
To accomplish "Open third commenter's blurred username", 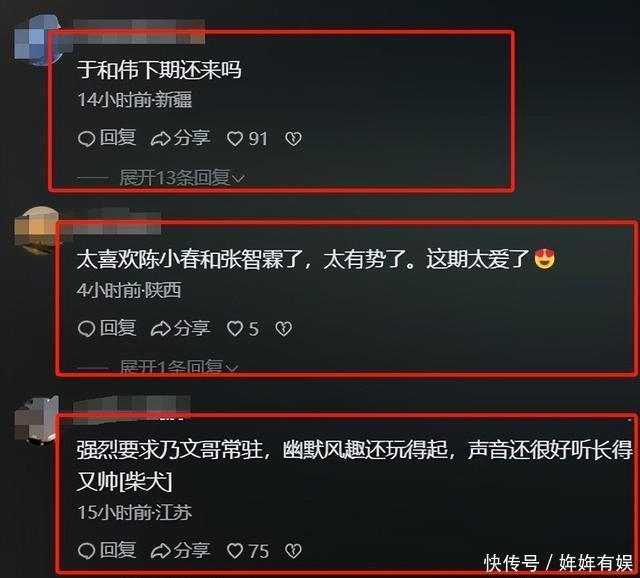I will tap(131, 406).
